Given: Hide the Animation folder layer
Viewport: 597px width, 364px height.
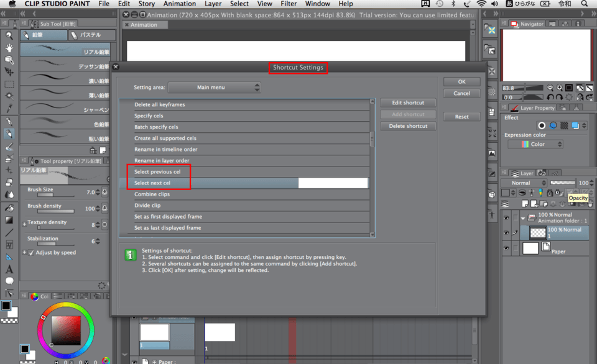Looking at the screenshot, I should [x=506, y=217].
